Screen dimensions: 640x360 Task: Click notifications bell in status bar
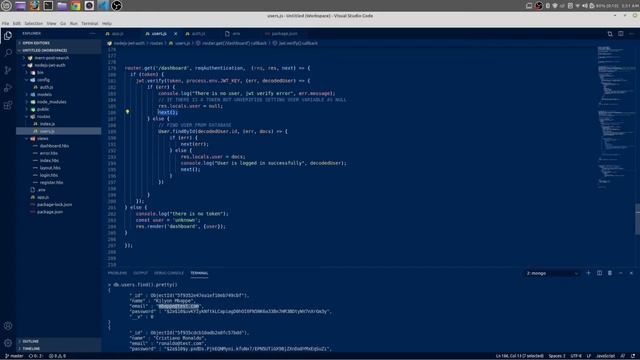(x=633, y=356)
